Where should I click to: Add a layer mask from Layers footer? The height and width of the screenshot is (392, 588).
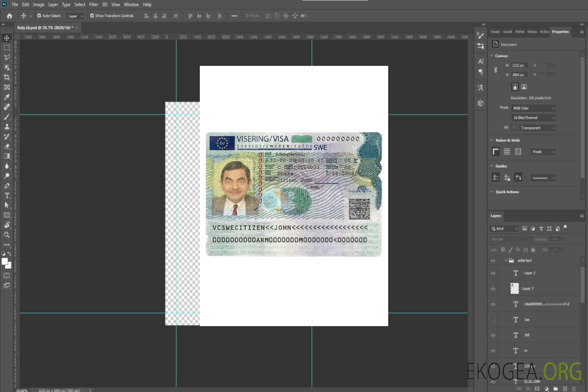pos(537,389)
